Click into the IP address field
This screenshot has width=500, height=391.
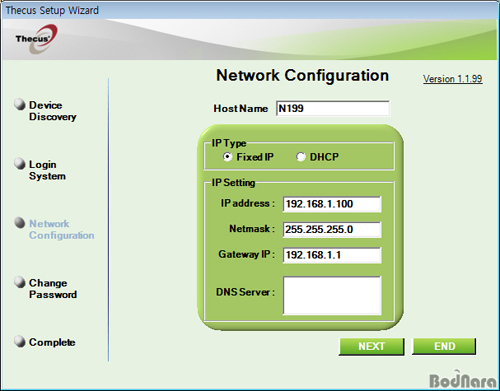point(332,204)
